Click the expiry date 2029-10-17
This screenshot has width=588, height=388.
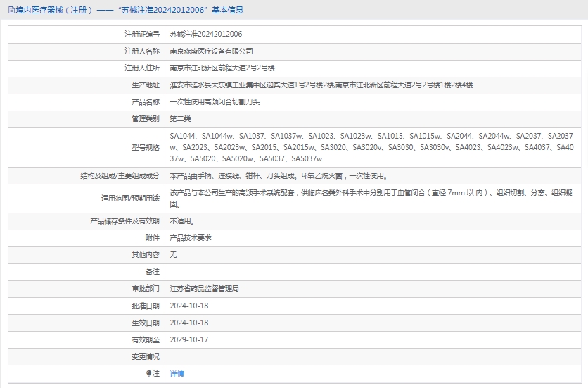pyautogui.click(x=189, y=339)
